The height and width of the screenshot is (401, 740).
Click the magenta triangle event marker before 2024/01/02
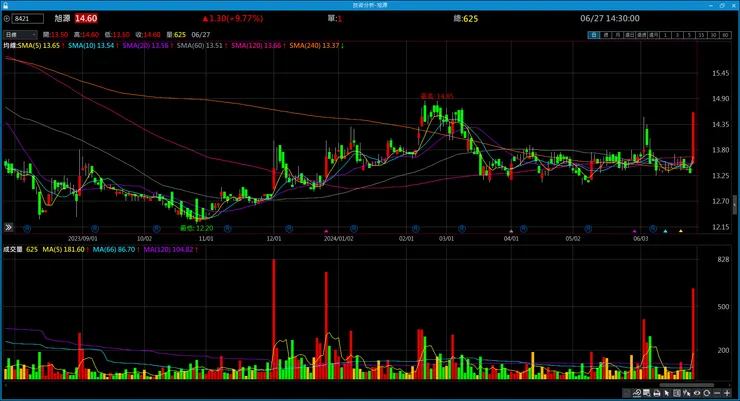[326, 231]
